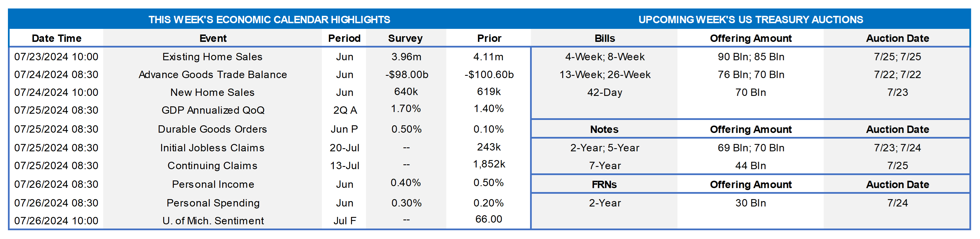The height and width of the screenshot is (239, 980).
Task: Click the Personal Spending event cell
Action: pyautogui.click(x=213, y=203)
